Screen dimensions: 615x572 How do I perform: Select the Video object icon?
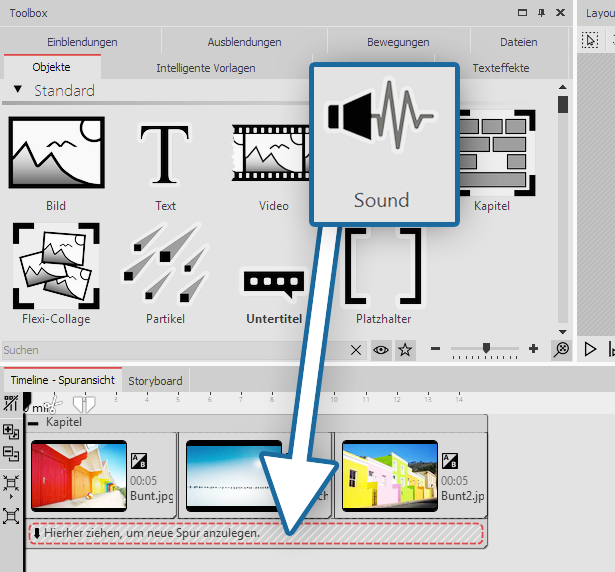[x=274, y=154]
